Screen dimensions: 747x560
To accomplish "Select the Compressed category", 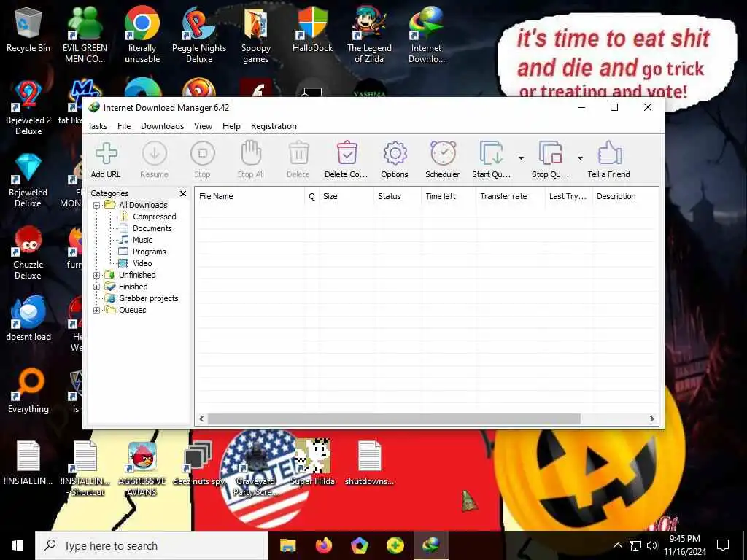I will pos(155,217).
